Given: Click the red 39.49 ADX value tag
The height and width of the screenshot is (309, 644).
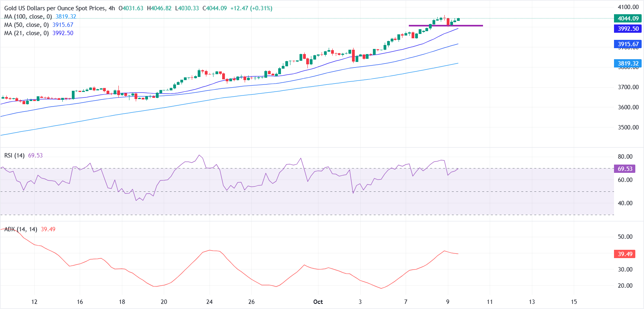Looking at the screenshot, I should (625, 254).
